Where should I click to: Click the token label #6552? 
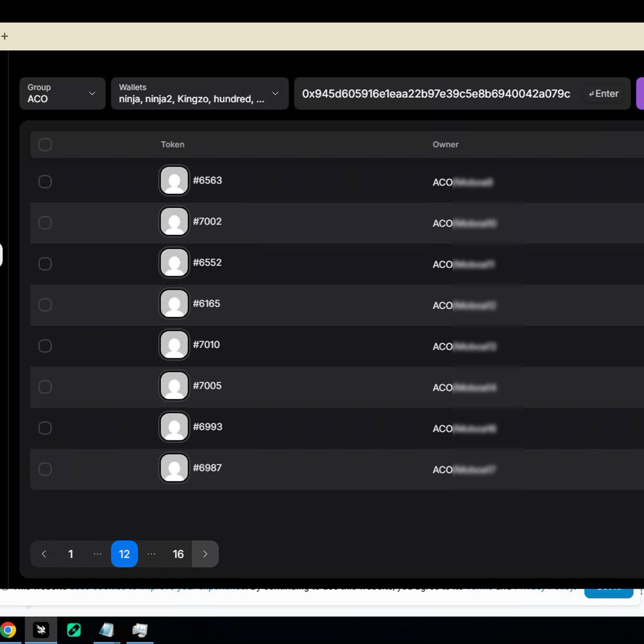(207, 262)
